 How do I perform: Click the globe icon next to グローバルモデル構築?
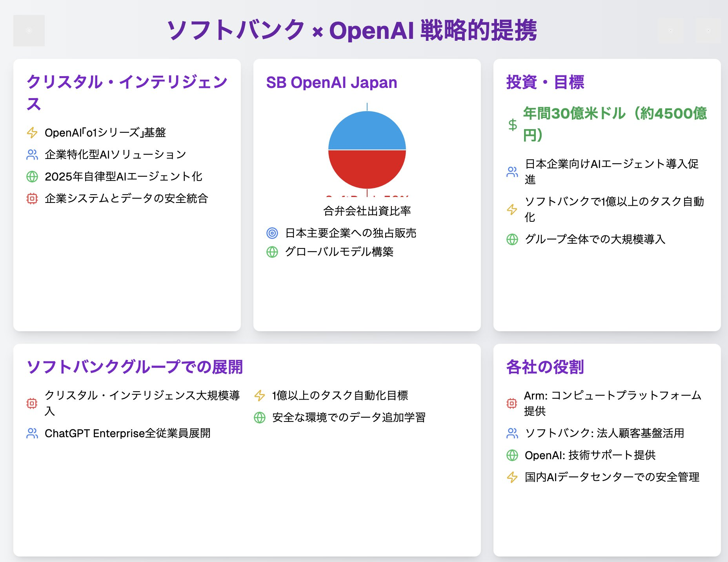(271, 253)
